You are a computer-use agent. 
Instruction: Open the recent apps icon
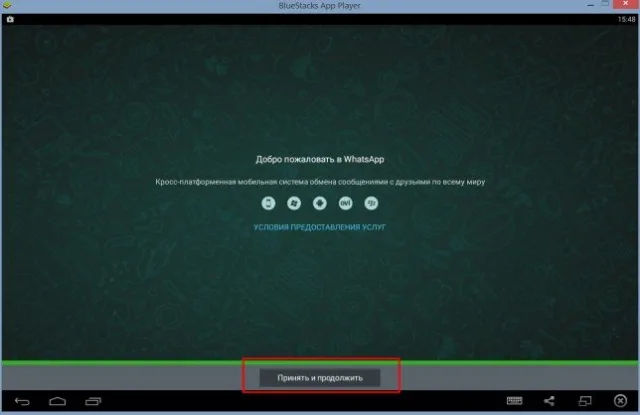tap(93, 402)
